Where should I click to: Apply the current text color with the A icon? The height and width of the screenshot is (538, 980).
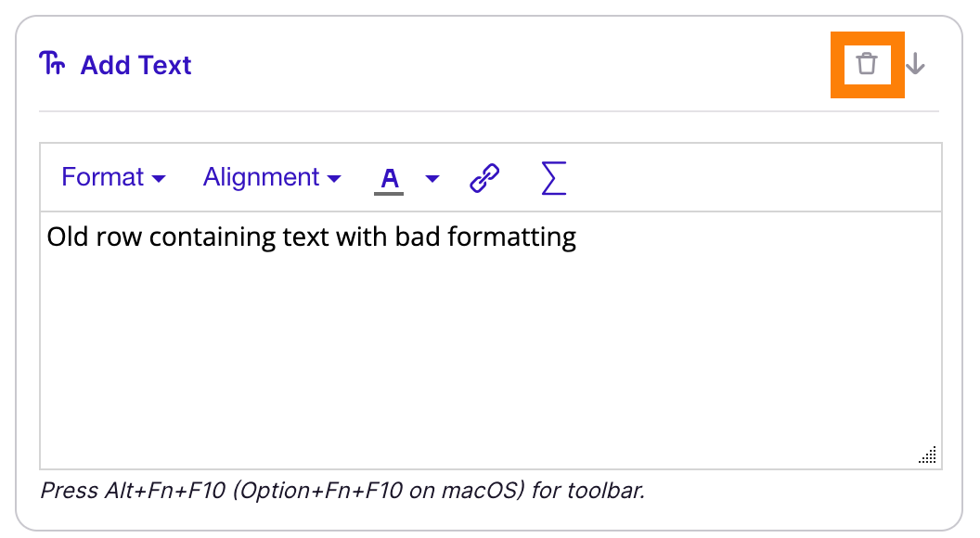point(389,177)
